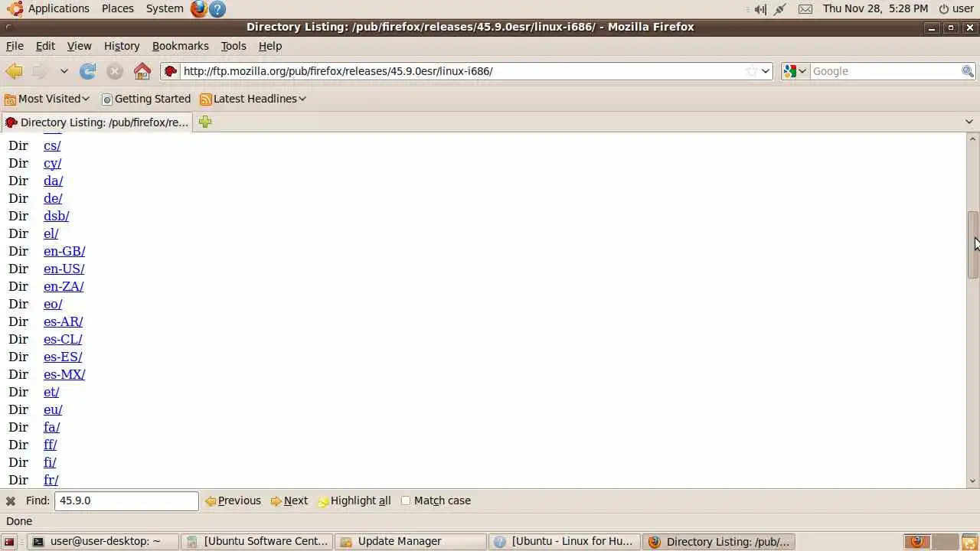Open the Getting Started bookmark
Image resolution: width=980 pixels, height=551 pixels.
point(146,99)
